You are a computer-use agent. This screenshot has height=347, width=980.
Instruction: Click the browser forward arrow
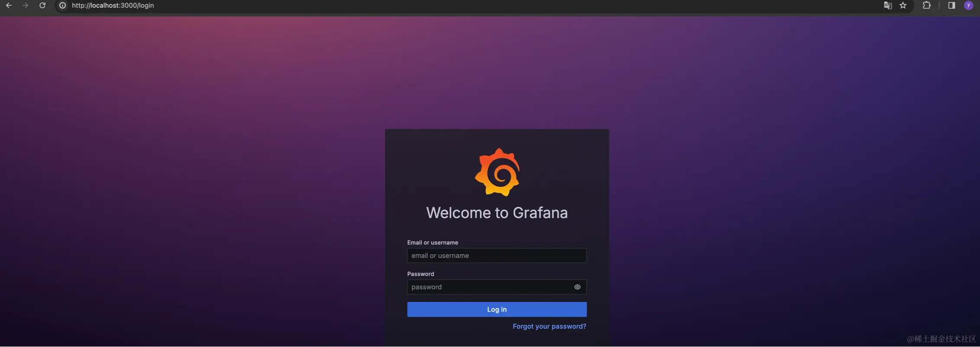click(26, 6)
